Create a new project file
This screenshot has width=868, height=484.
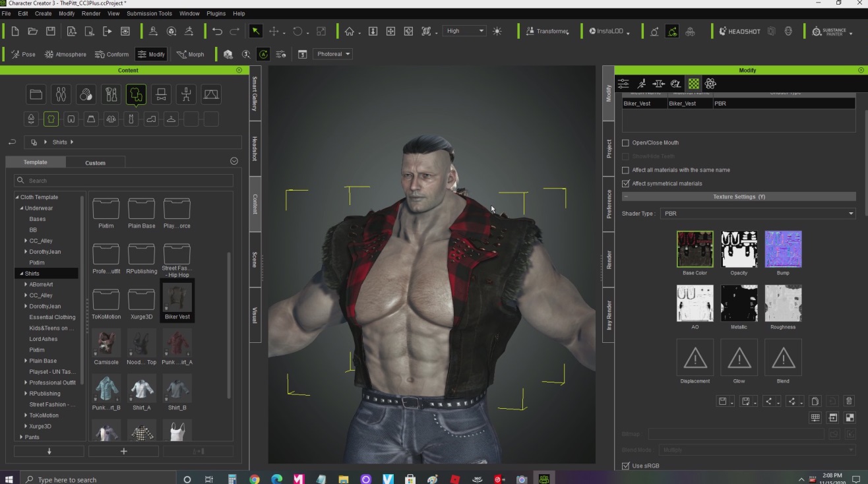coord(15,31)
